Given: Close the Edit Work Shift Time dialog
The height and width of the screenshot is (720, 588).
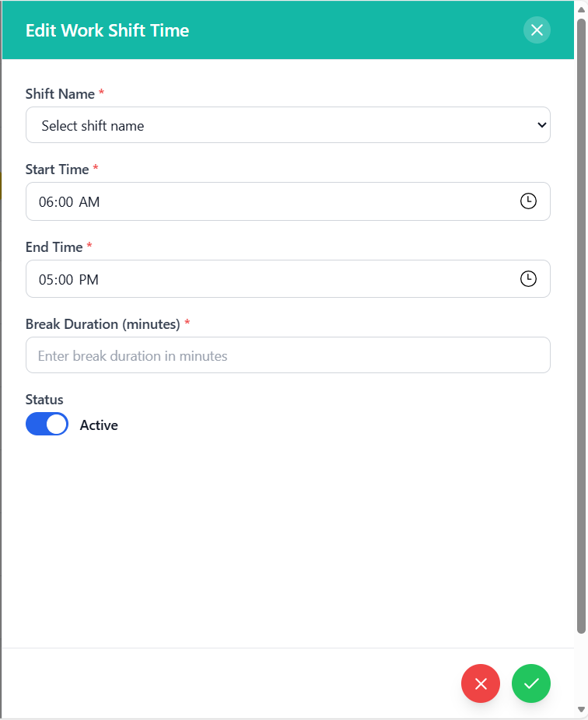Looking at the screenshot, I should pos(537,30).
